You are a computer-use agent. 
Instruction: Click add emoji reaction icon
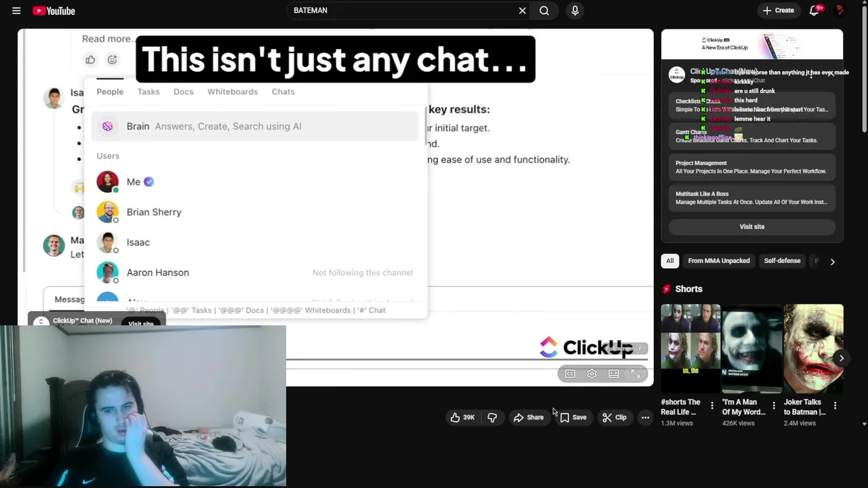point(112,60)
